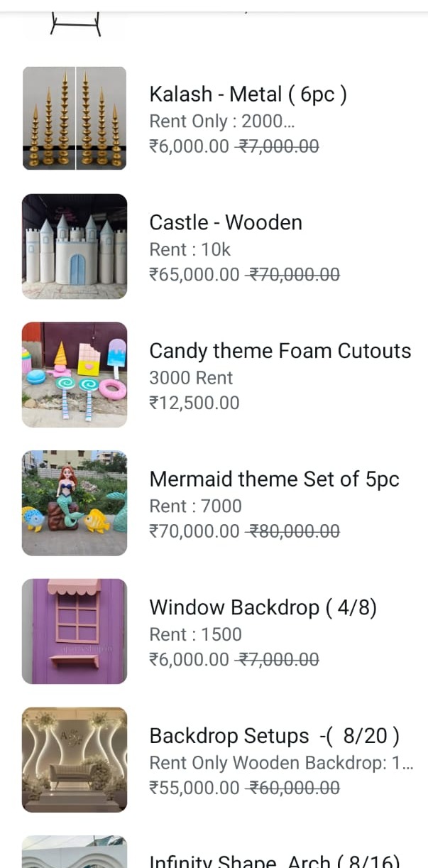
Task: Expand the truncated "Rent Only : 2000…" description
Action: tap(222, 121)
